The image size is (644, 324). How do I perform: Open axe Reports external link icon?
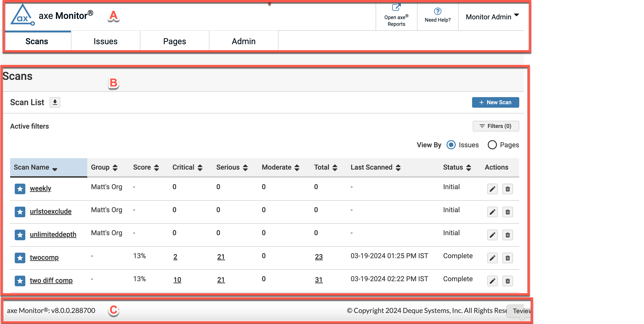pyautogui.click(x=396, y=7)
